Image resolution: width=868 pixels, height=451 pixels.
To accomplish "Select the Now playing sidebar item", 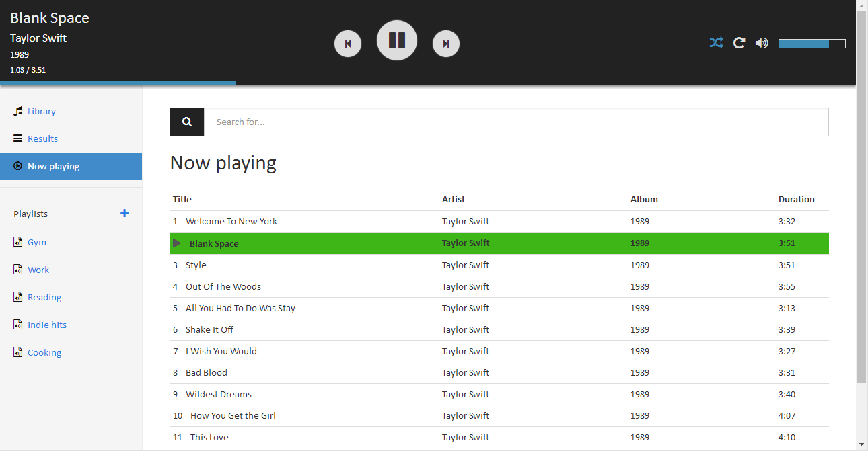I will click(71, 166).
